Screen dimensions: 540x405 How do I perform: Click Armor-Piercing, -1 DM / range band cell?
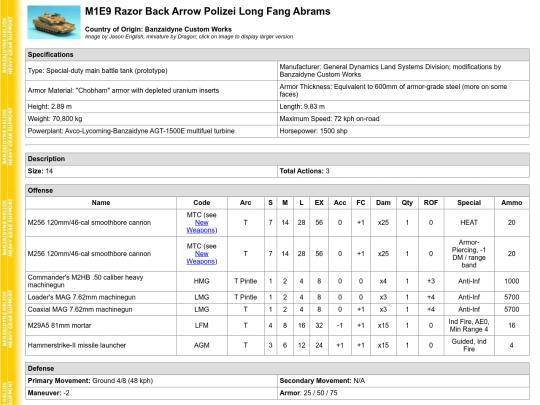coord(469,254)
